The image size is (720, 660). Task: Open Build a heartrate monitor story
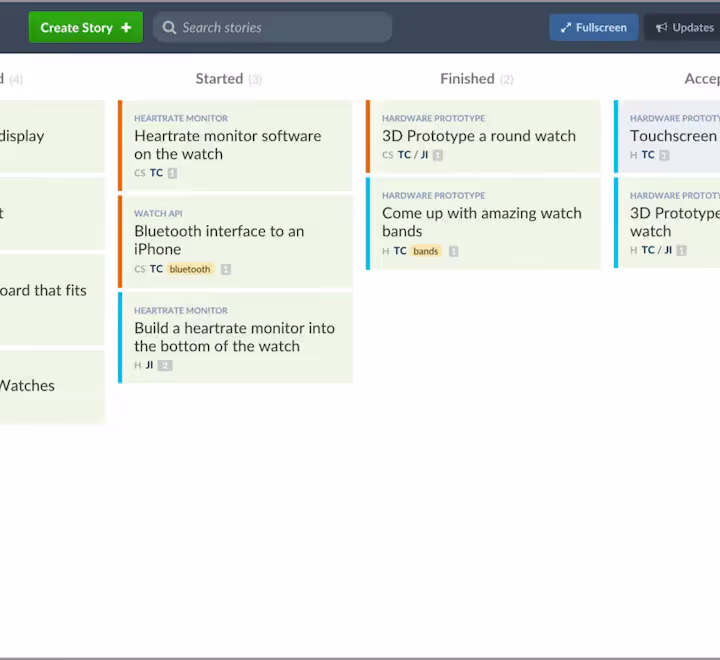[x=236, y=338]
